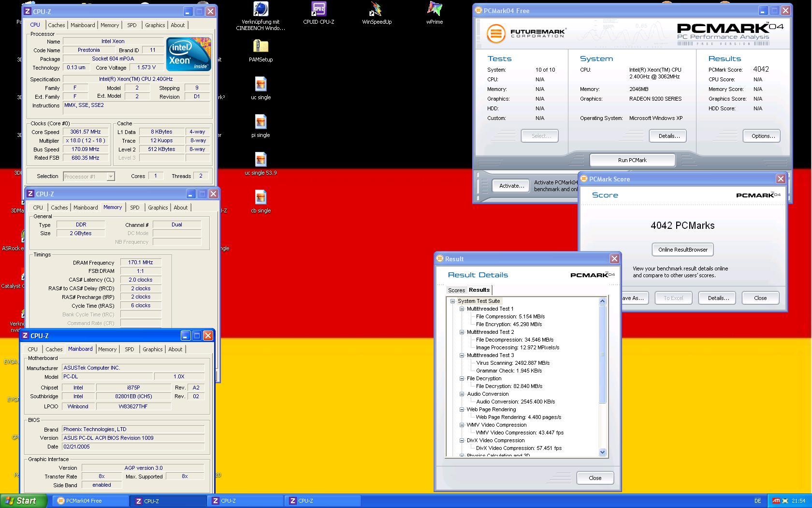This screenshot has height=508, width=812.
Task: Collapse the File Decryption node
Action: pos(462,378)
